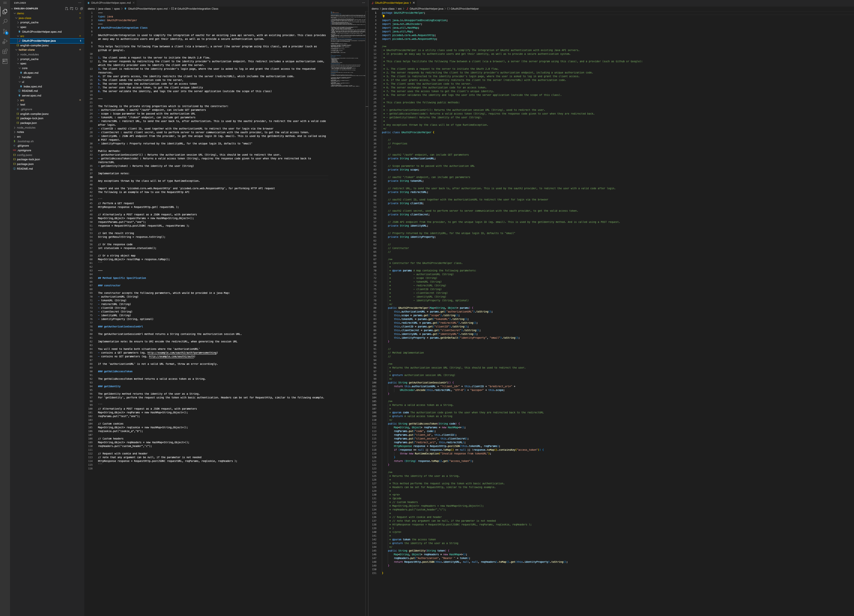Viewport: 854px width, 616px height.
Task: Select the OAuth2ProviderHelper.java editor tab
Action: pos(392,2)
